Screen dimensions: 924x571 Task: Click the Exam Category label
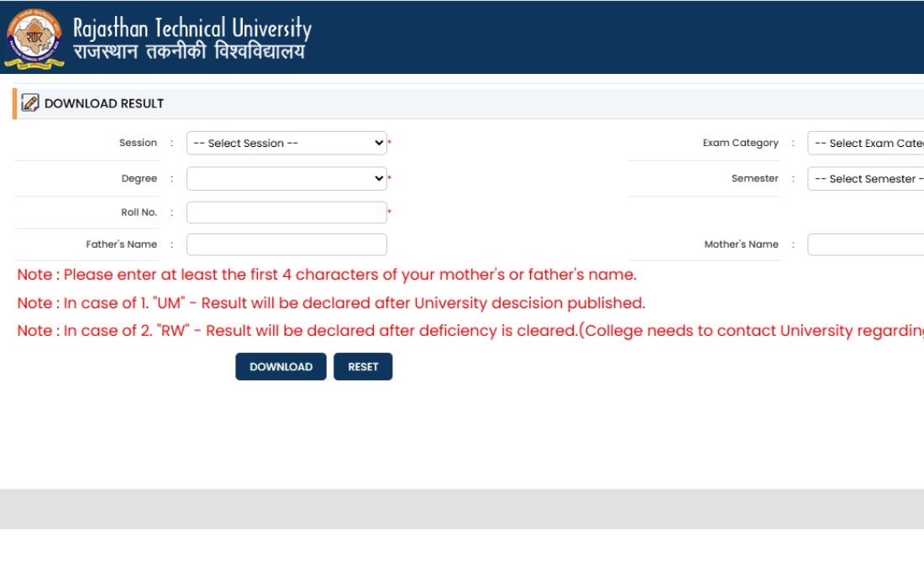tap(740, 143)
